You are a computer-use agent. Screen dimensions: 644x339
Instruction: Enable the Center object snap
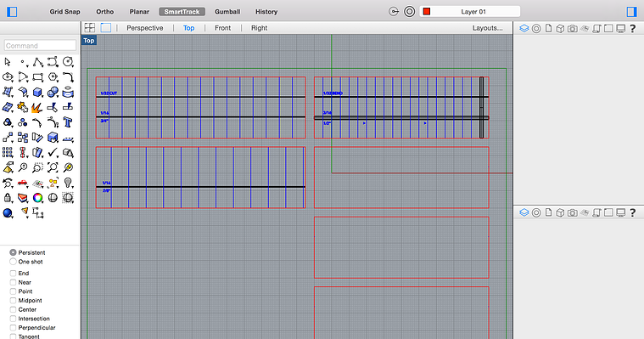13,309
